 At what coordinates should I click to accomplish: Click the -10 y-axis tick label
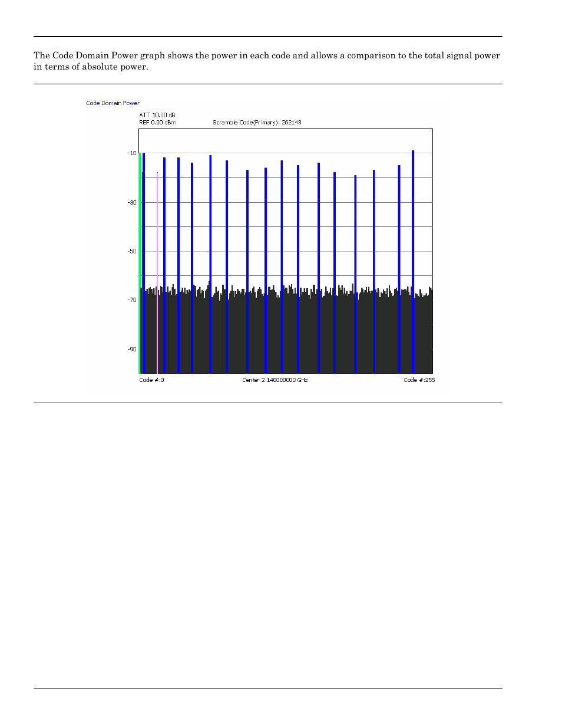(132, 153)
